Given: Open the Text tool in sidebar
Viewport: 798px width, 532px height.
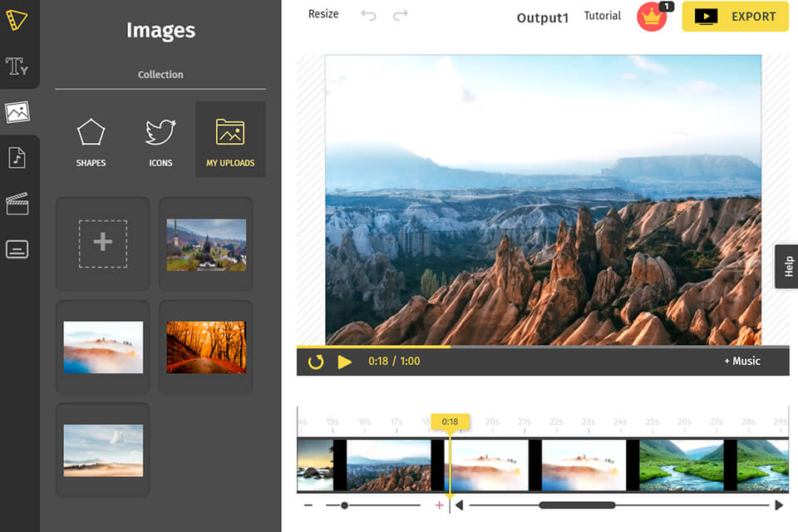Looking at the screenshot, I should [17, 66].
